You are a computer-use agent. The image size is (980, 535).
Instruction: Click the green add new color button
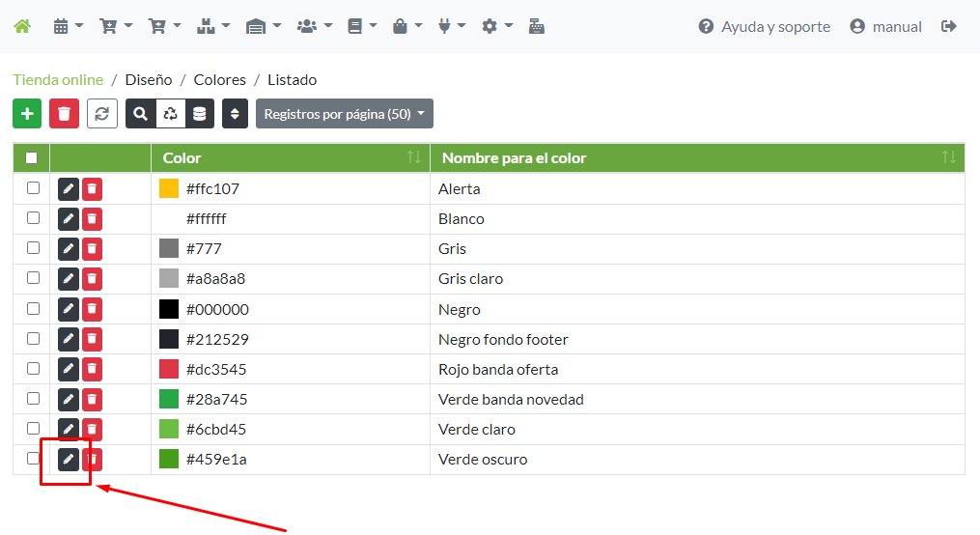[x=27, y=114]
